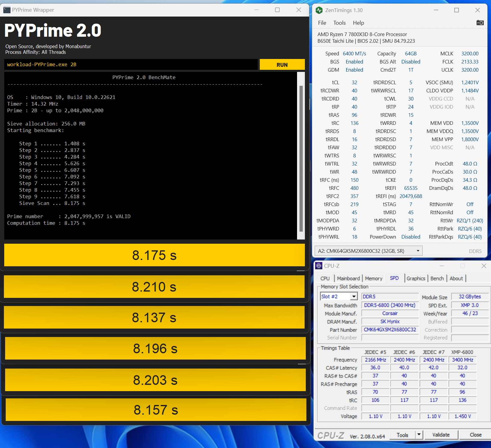Click the ZenTimings screenshot camera icon

pos(480,23)
